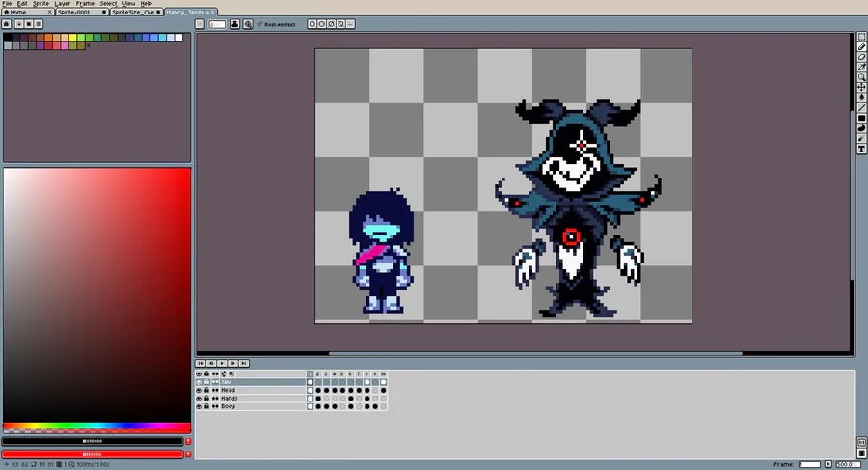Screen dimensions: 868x470
Task: Pick the white palette swatch
Action: [x=178, y=38]
